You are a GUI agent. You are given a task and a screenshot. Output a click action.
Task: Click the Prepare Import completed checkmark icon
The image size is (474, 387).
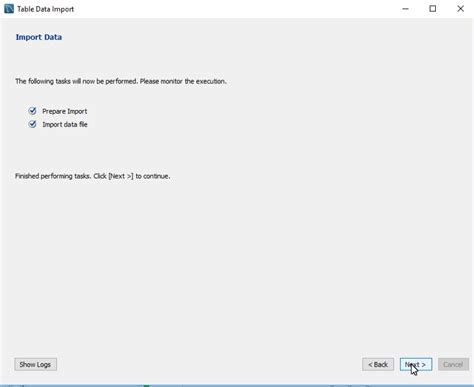[32, 111]
